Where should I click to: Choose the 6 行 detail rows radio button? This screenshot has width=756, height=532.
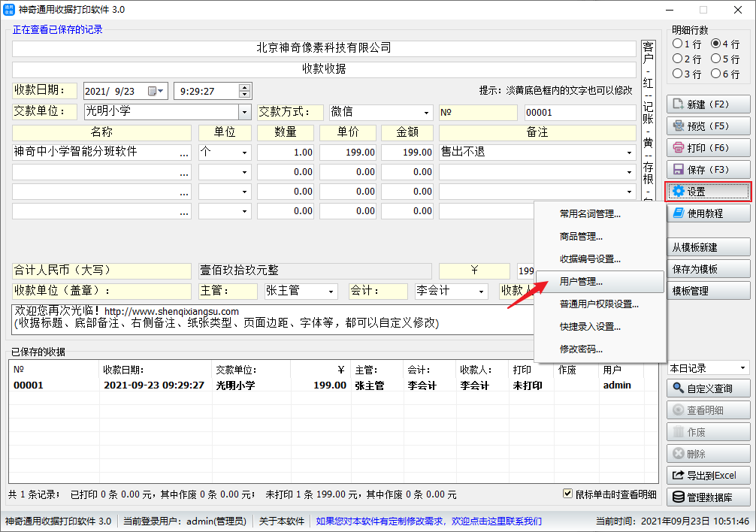(x=715, y=74)
